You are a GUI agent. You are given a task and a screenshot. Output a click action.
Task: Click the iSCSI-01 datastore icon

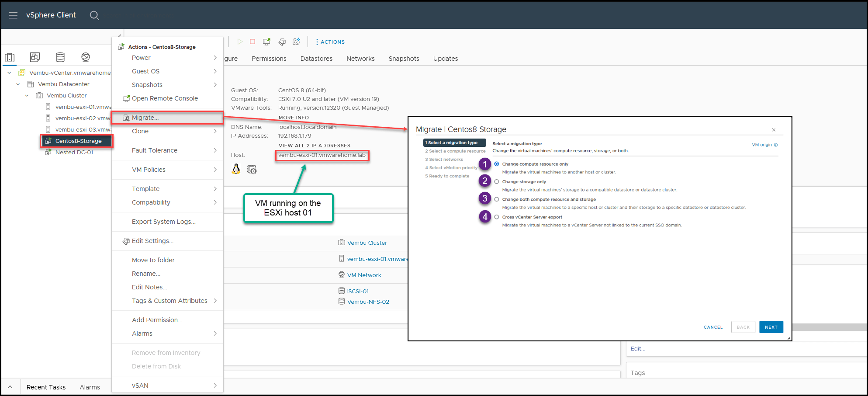tap(342, 291)
